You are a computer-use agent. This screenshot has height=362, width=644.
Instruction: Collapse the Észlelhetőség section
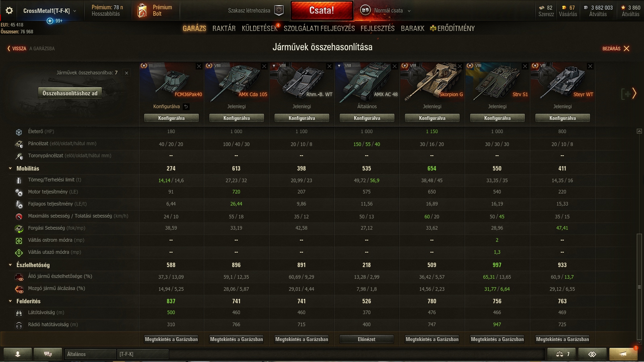[x=10, y=265]
